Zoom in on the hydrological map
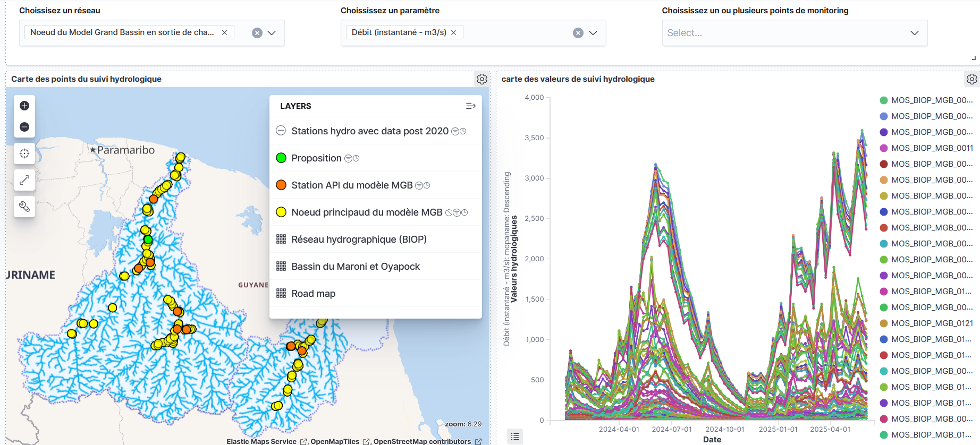 [24, 106]
